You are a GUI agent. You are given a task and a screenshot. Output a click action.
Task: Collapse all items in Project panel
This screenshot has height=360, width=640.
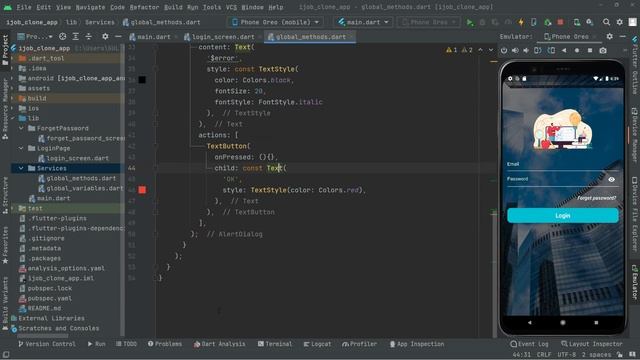tap(89, 37)
